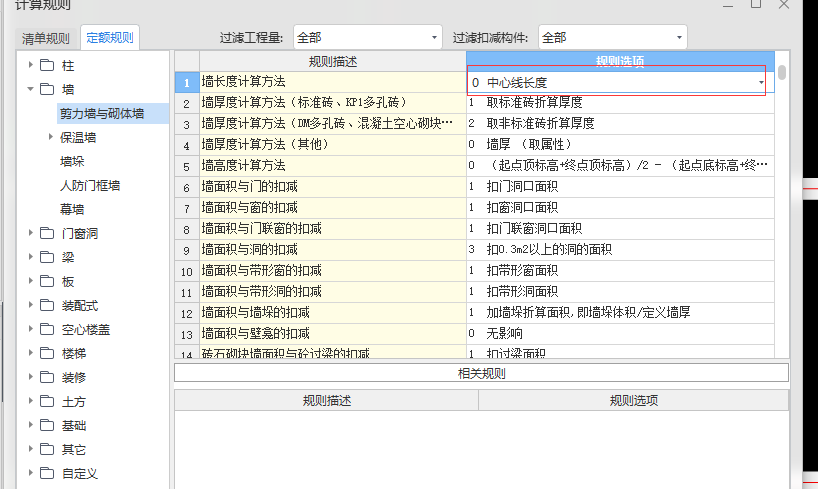The image size is (818, 489).
Task: Select row 墙长度计算方法
Action: coord(333,82)
